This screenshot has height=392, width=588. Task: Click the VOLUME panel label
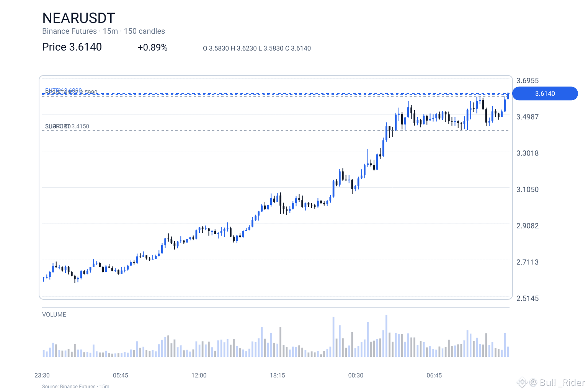[x=54, y=314]
